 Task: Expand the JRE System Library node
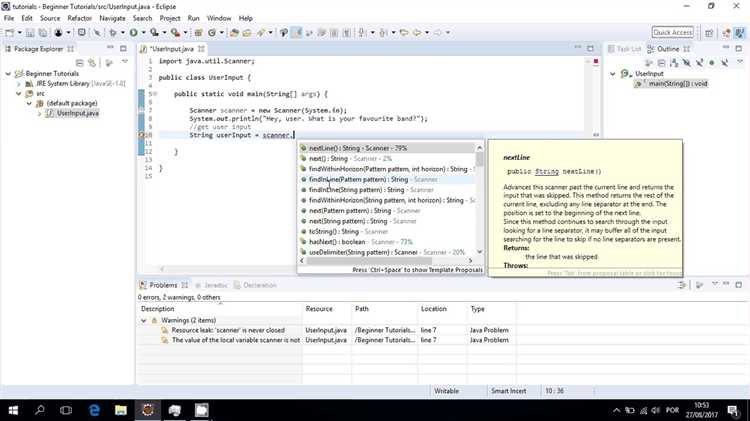click(x=19, y=84)
